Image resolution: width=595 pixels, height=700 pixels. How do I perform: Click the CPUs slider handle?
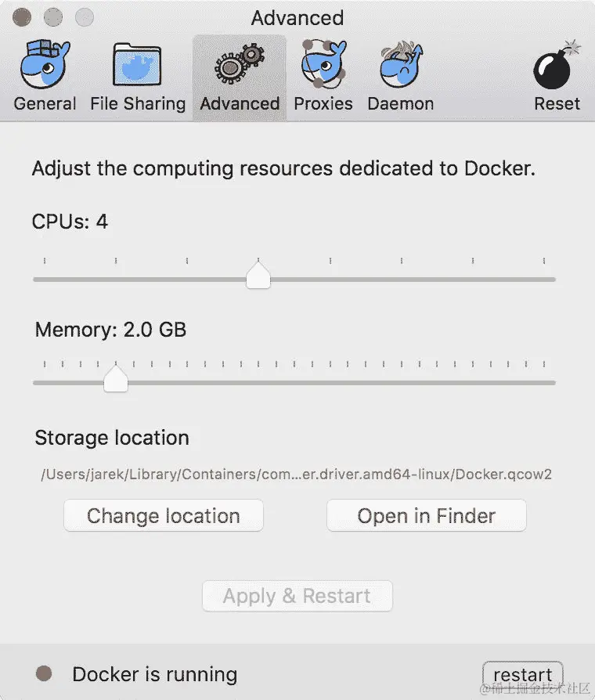258,276
